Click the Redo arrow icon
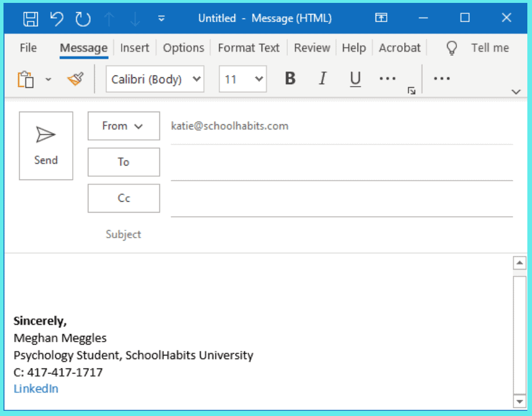The height and width of the screenshot is (416, 532). pyautogui.click(x=83, y=19)
